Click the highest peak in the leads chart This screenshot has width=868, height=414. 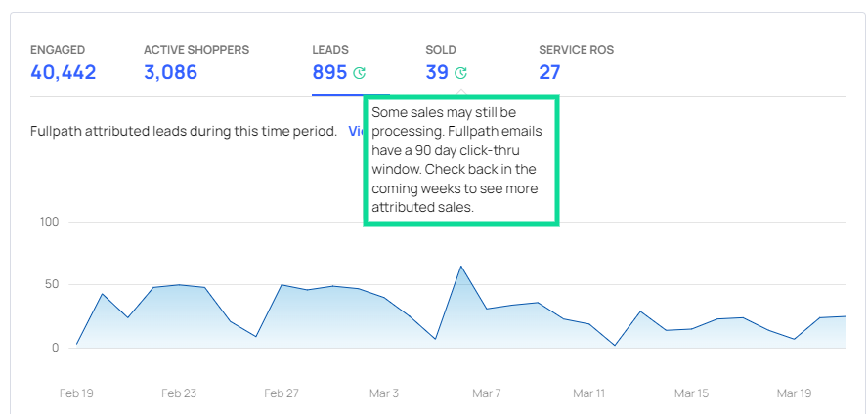461,267
